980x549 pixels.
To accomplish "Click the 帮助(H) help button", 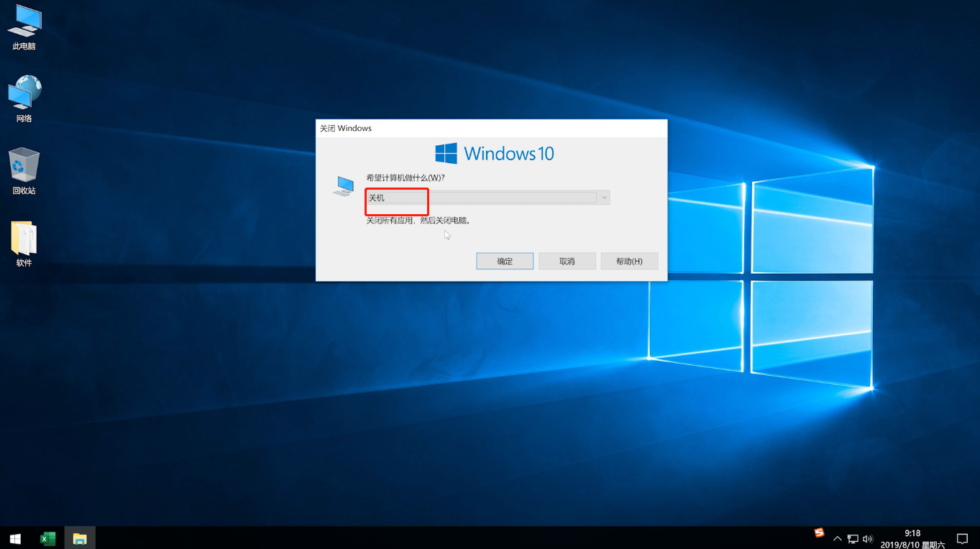I will coord(629,261).
